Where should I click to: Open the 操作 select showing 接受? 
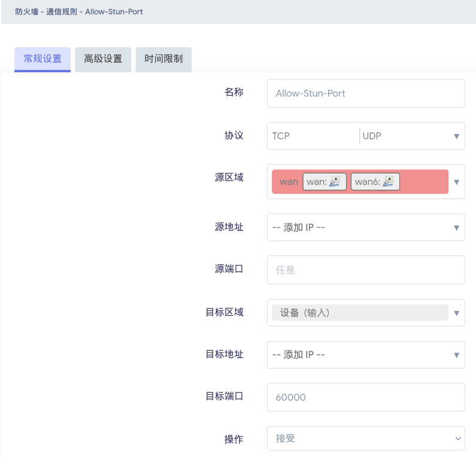(365, 438)
